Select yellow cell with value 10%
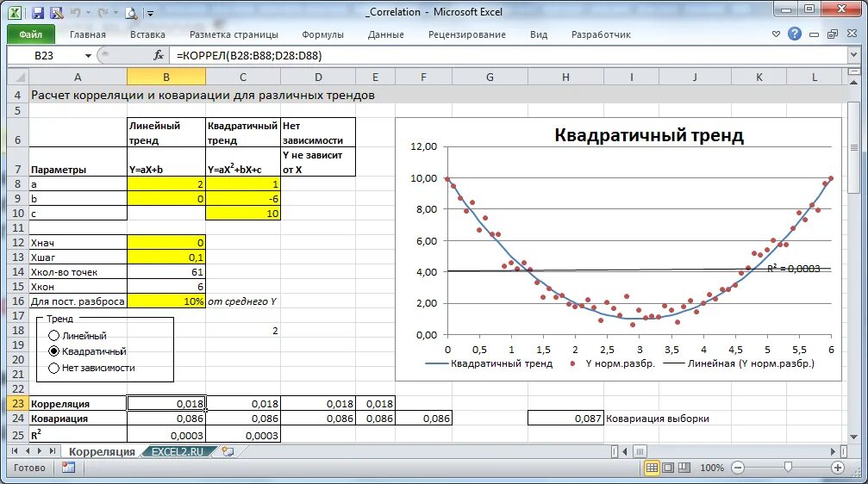Viewport: 868px width, 484px height. click(166, 301)
